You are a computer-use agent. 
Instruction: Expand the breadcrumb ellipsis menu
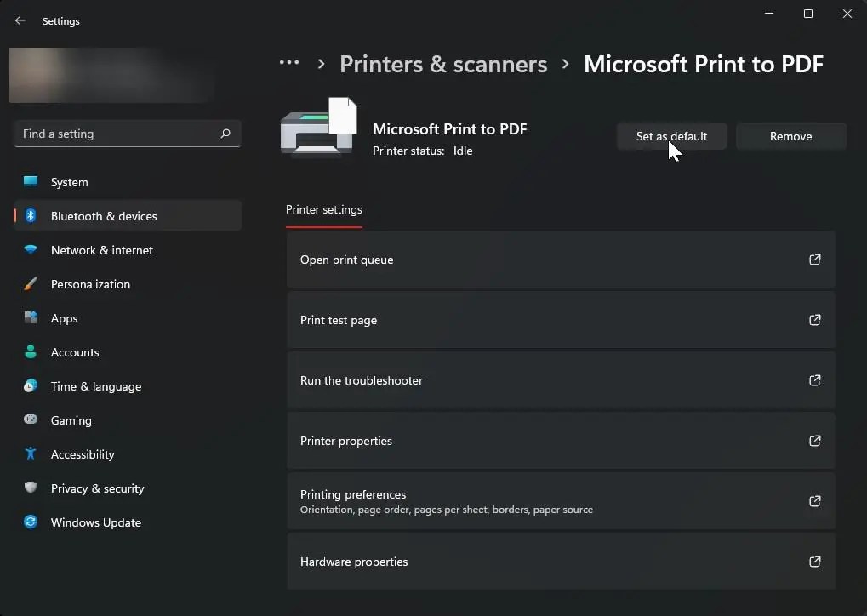coord(289,62)
